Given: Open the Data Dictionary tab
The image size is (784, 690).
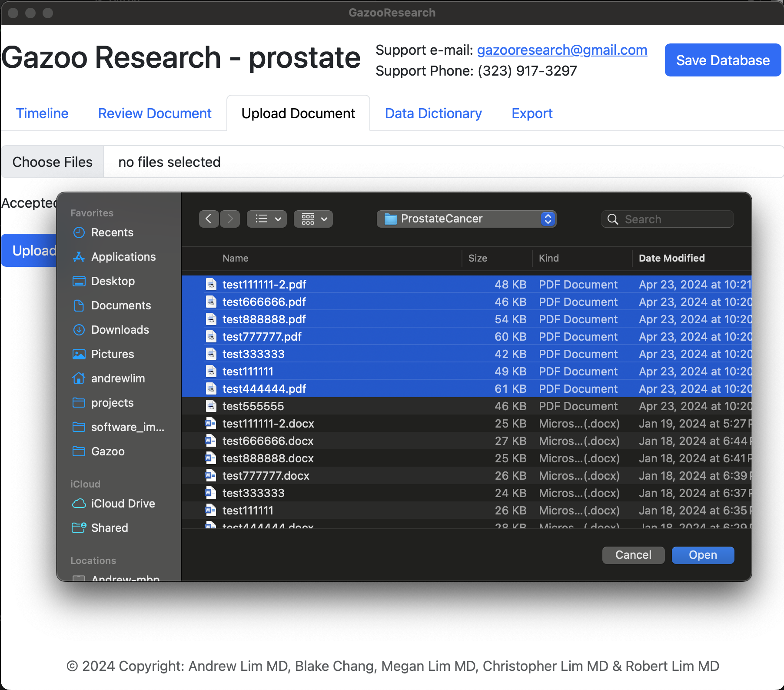Looking at the screenshot, I should point(433,113).
